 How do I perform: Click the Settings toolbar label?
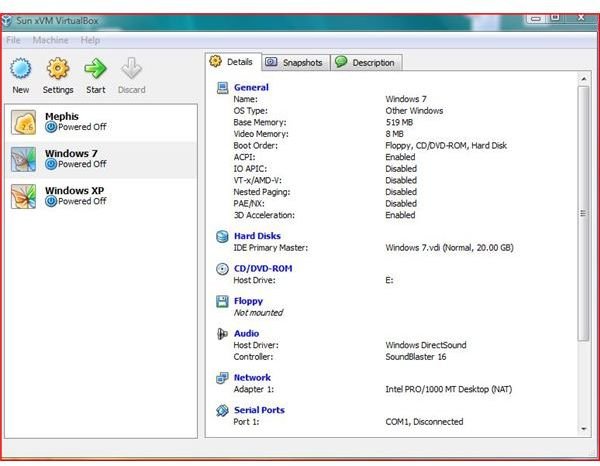(58, 90)
